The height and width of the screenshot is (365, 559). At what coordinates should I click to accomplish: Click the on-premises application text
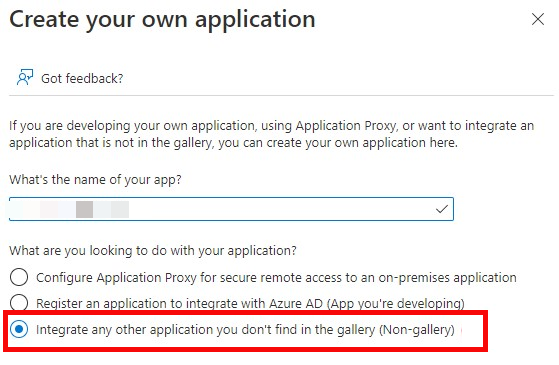click(447, 278)
